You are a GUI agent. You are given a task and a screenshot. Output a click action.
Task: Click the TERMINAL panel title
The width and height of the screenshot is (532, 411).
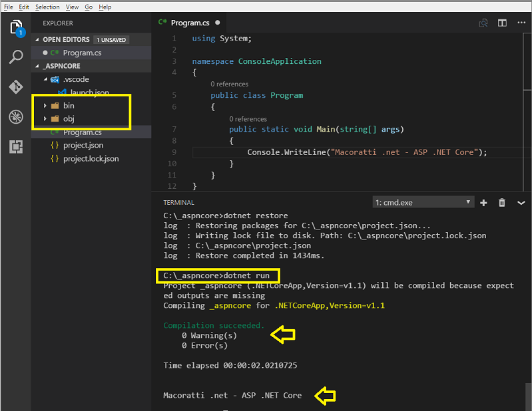179,202
